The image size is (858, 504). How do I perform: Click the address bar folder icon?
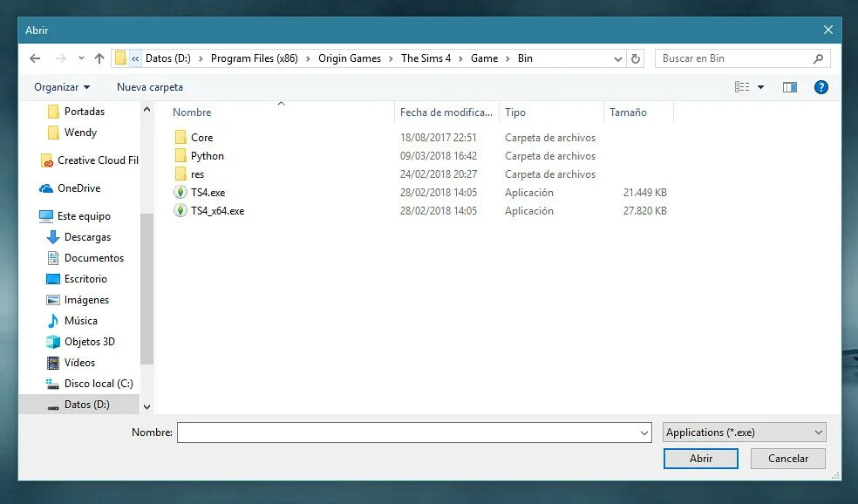tap(120, 58)
